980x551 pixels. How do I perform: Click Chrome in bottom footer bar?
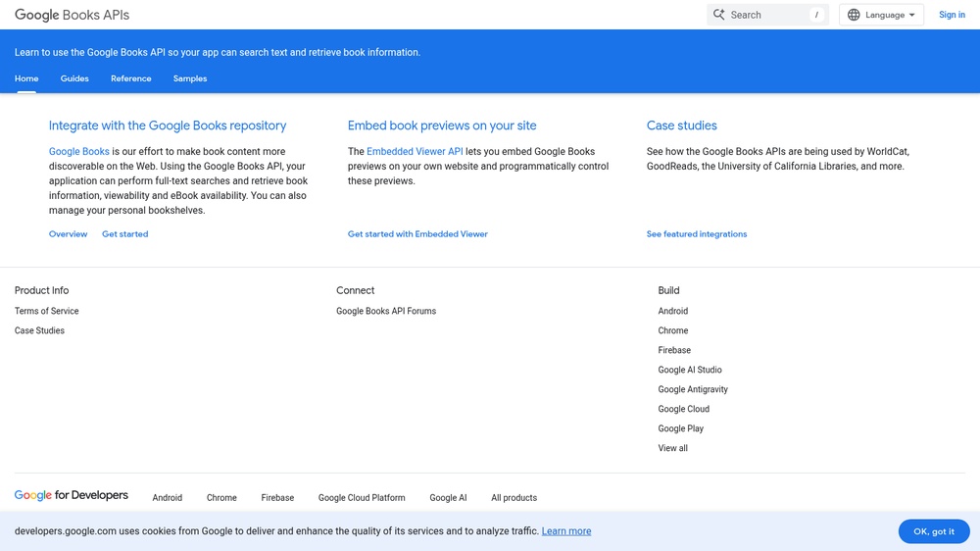[x=221, y=498]
